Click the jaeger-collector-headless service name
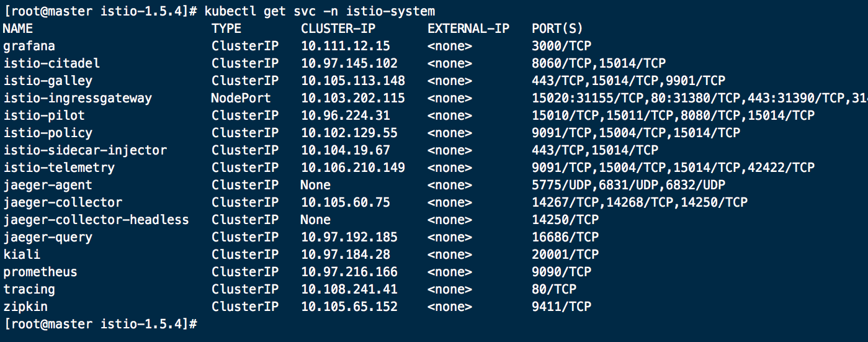This screenshot has width=868, height=342. point(96,220)
